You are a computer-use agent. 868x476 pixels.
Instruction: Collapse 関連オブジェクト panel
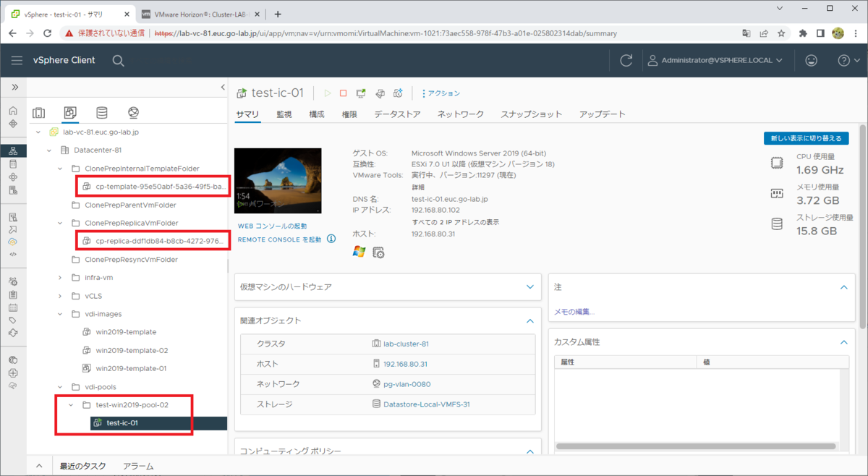coord(530,320)
